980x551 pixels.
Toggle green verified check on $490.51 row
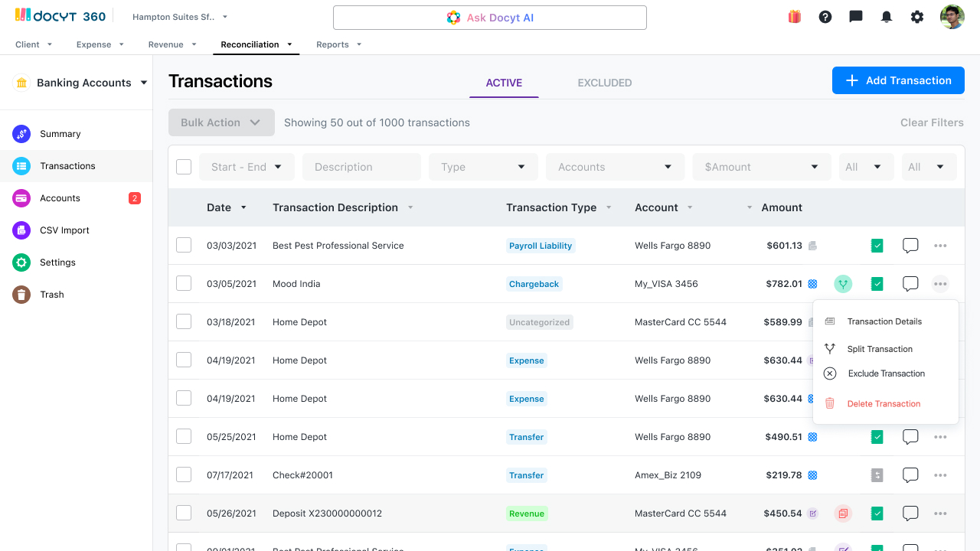(x=877, y=437)
